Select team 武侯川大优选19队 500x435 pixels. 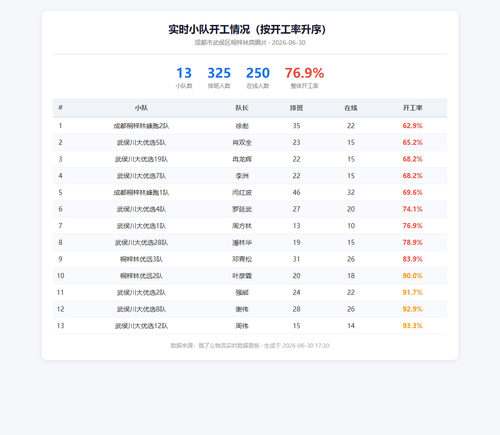pos(141,159)
